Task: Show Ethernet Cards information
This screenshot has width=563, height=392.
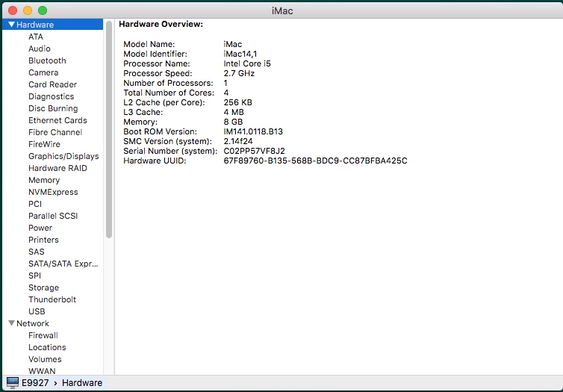Action: pos(57,120)
